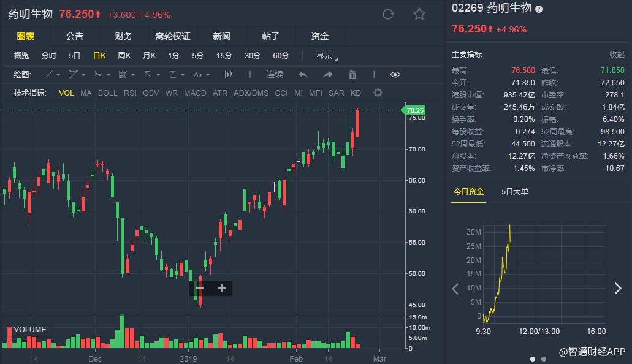Enable the BOLL indicator
Image resolution: width=632 pixels, height=364 pixels.
[108, 93]
